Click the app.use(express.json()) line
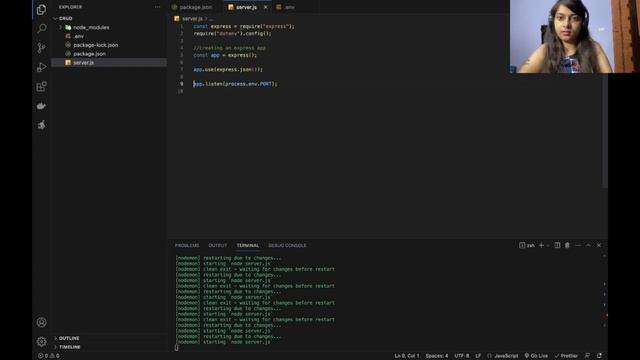 [x=228, y=69]
